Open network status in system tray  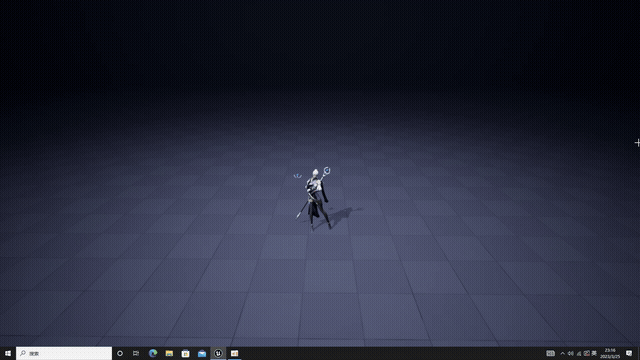579,353
